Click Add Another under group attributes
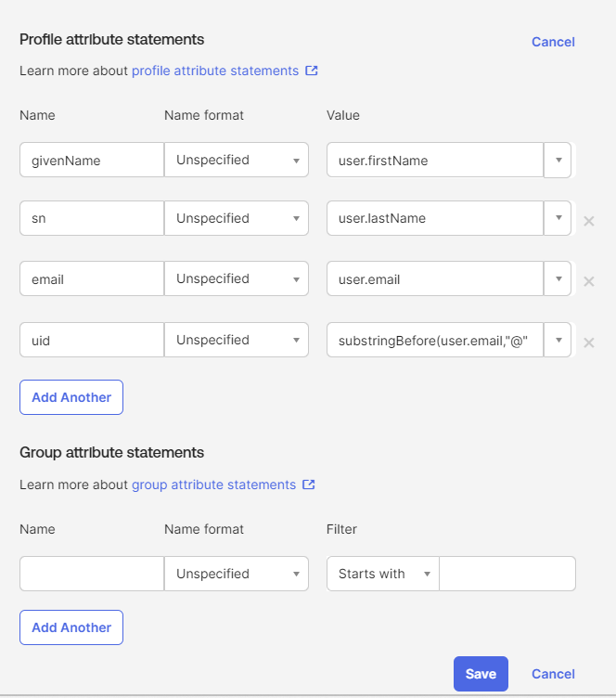 [x=71, y=627]
